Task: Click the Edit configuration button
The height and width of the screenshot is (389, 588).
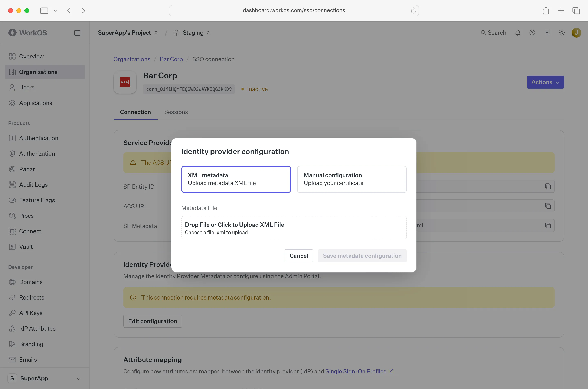Action: tap(153, 321)
